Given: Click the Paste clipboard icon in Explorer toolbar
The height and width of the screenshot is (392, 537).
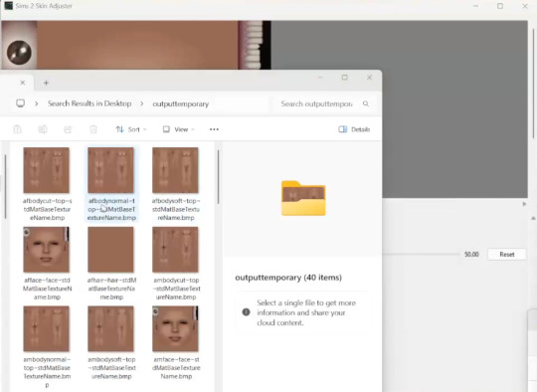Looking at the screenshot, I should pyautogui.click(x=17, y=129).
